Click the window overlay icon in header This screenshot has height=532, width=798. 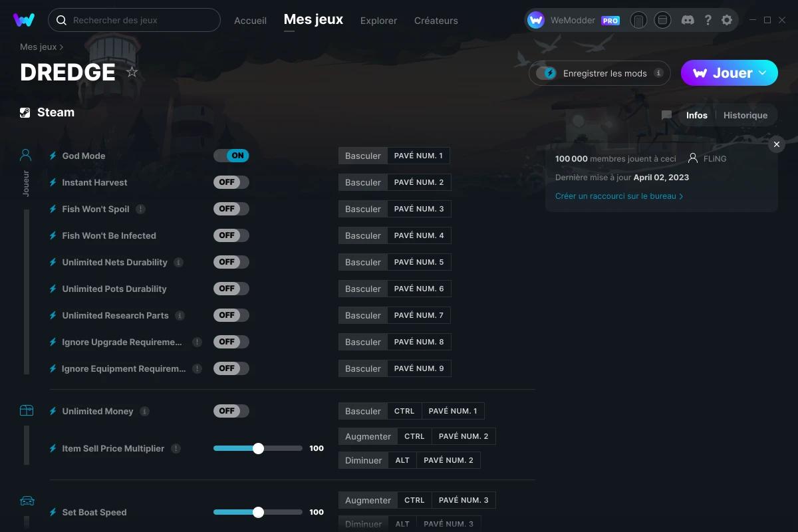(x=662, y=21)
